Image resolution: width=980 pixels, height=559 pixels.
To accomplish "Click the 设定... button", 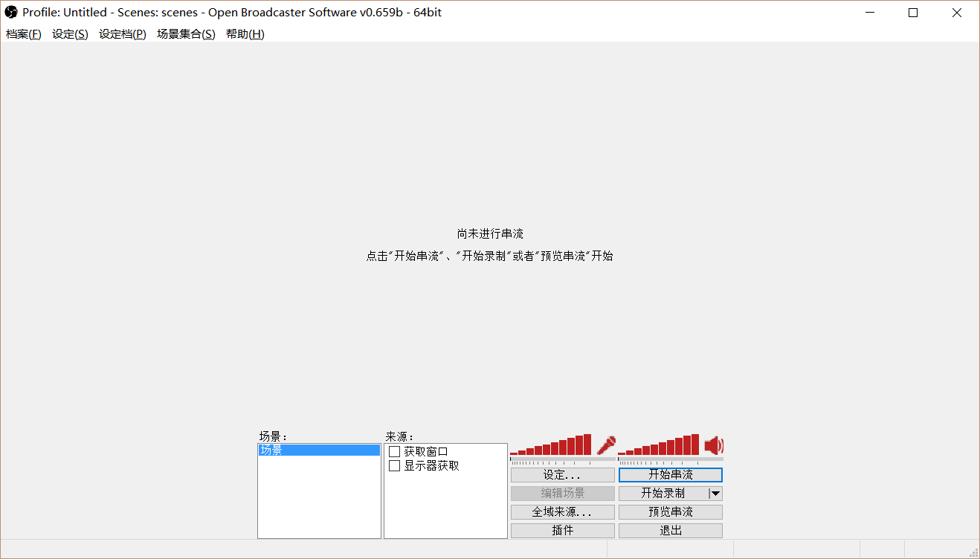I will coord(563,475).
